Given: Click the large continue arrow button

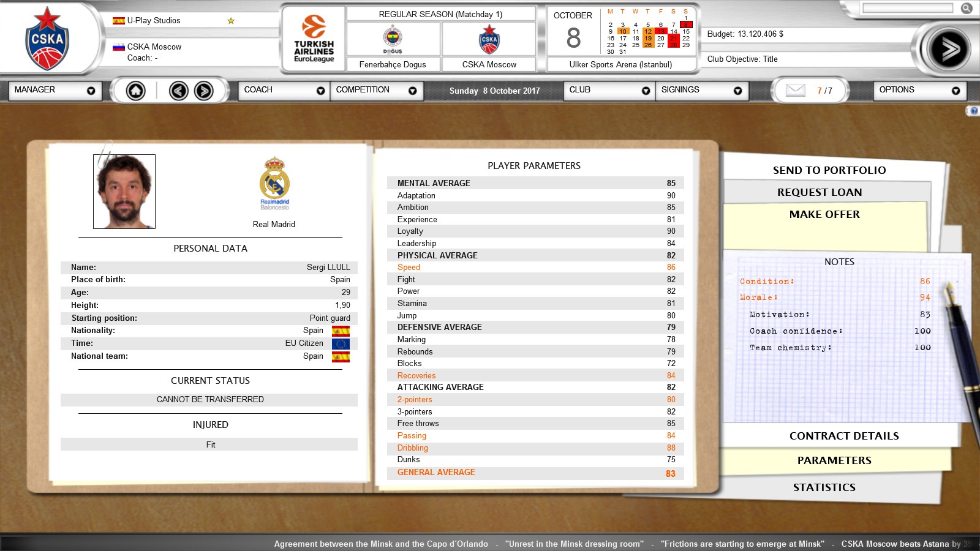Looking at the screenshot, I should [x=948, y=49].
